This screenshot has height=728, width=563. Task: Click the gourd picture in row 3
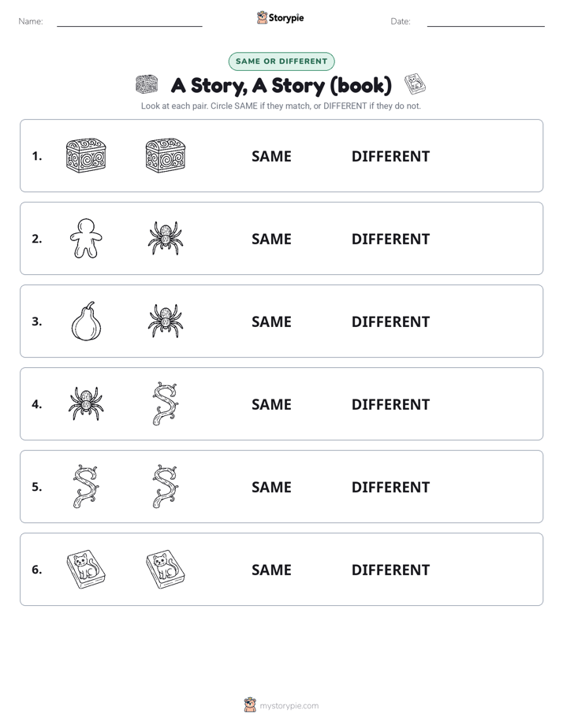click(x=87, y=321)
